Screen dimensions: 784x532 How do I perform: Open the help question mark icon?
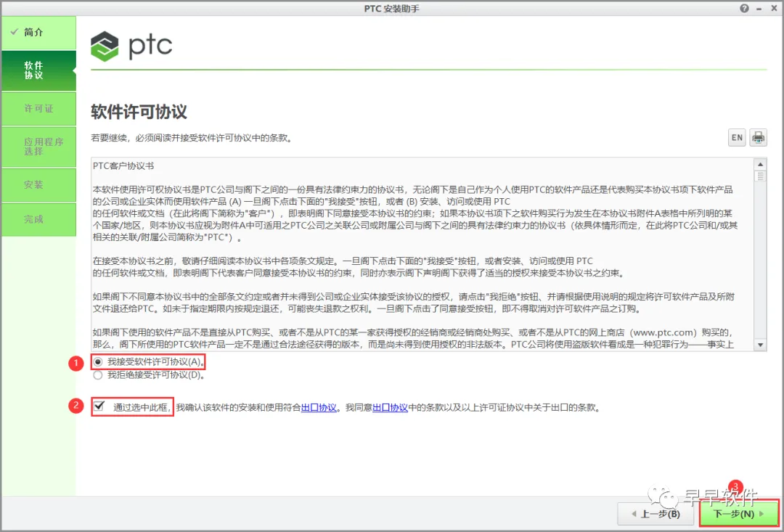[x=745, y=9]
